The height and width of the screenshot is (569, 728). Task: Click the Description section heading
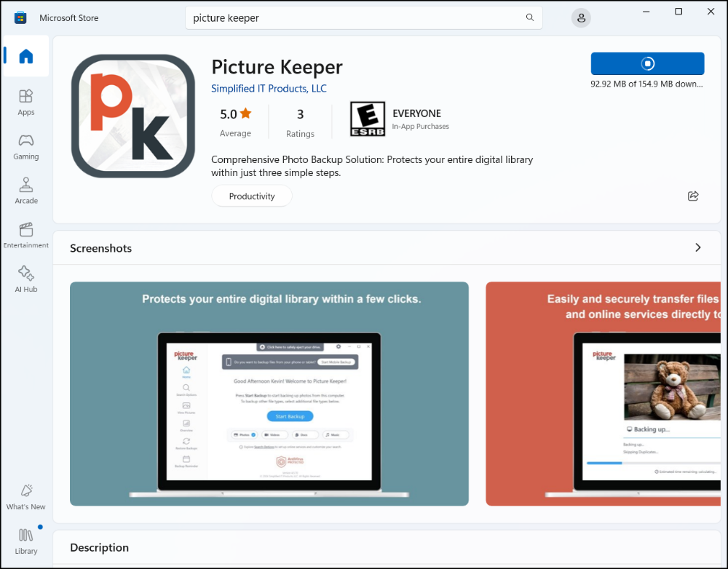coord(99,548)
